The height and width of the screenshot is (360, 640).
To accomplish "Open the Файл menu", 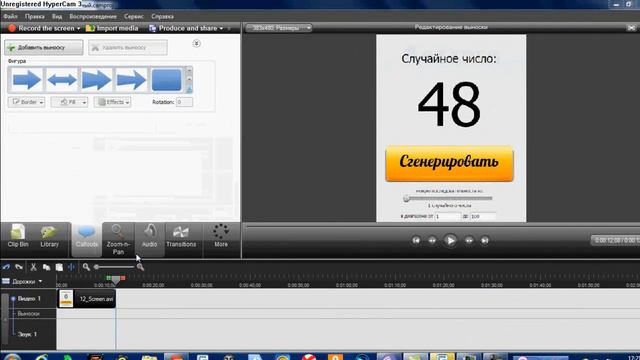I will (10, 17).
